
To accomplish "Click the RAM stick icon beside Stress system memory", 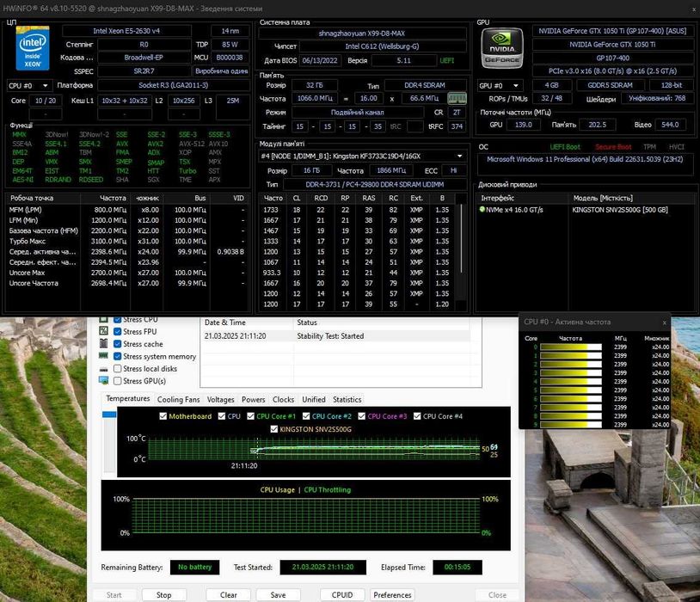I will point(103,355).
